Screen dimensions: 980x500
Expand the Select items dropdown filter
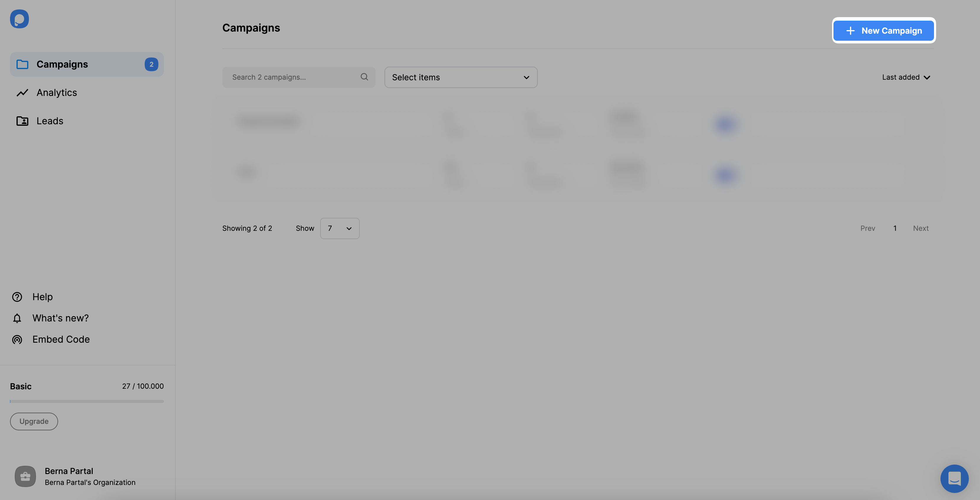(x=461, y=77)
